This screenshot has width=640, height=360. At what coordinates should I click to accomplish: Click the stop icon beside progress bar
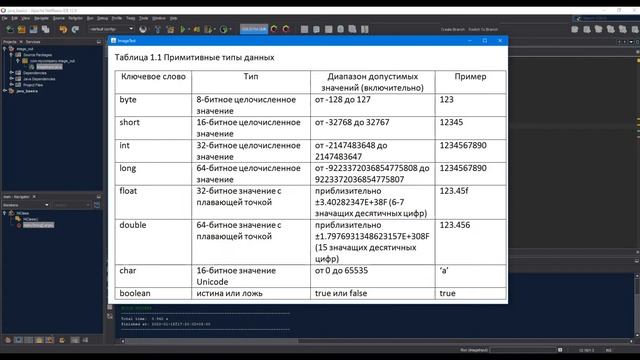[x=560, y=350]
